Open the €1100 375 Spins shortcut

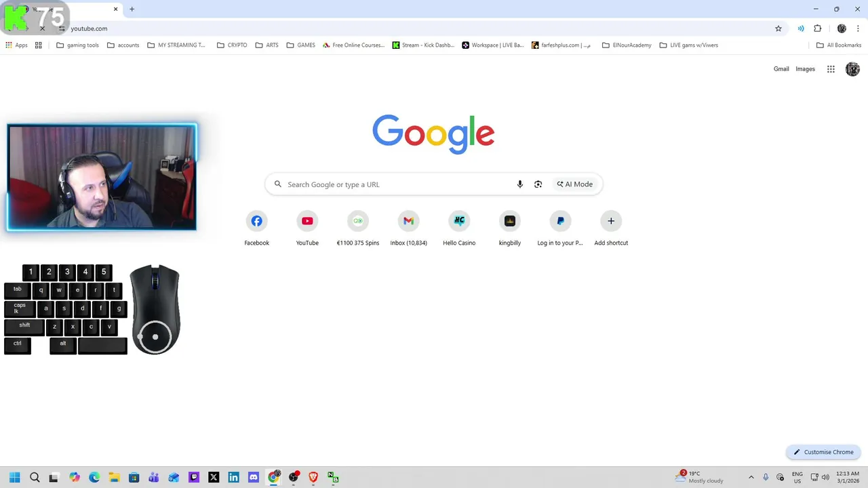coord(358,228)
